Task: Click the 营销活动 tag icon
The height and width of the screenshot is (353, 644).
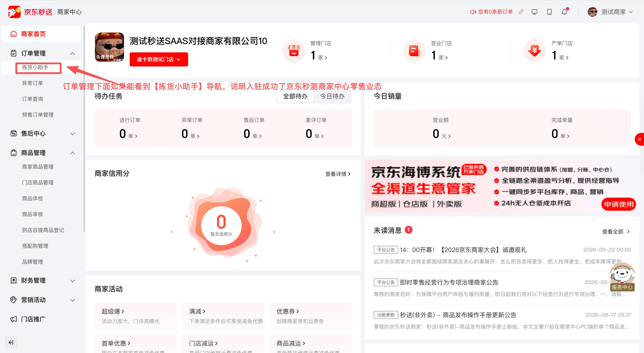Action: tap(13, 300)
